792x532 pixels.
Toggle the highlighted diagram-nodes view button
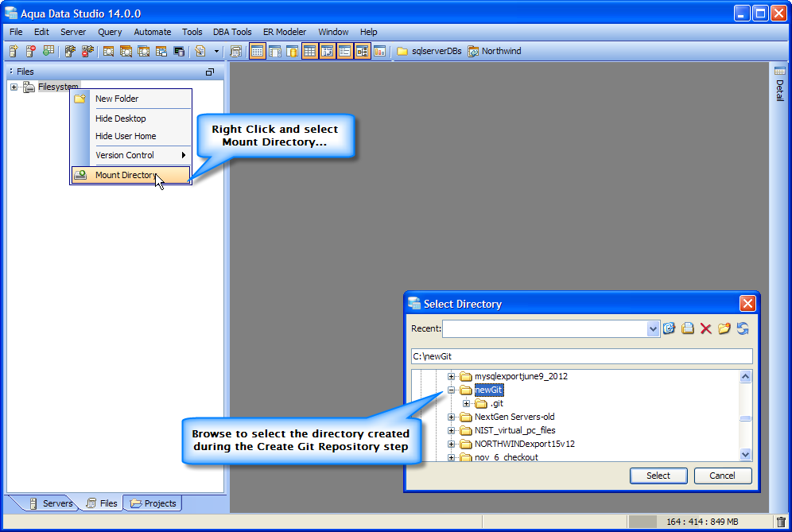point(362,51)
